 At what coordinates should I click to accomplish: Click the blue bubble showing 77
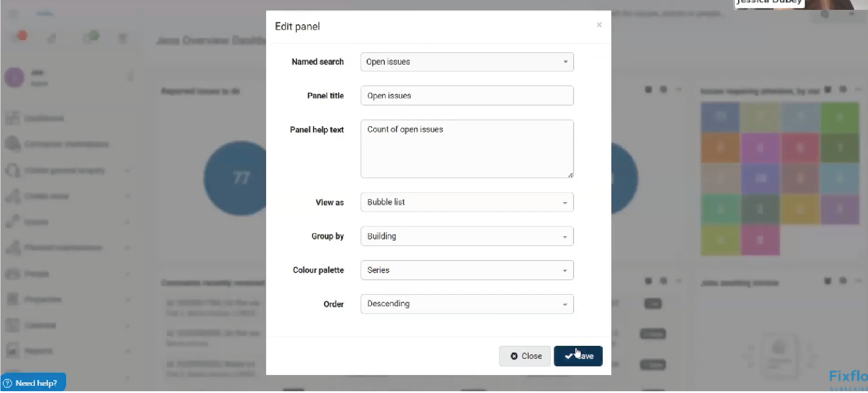236,178
